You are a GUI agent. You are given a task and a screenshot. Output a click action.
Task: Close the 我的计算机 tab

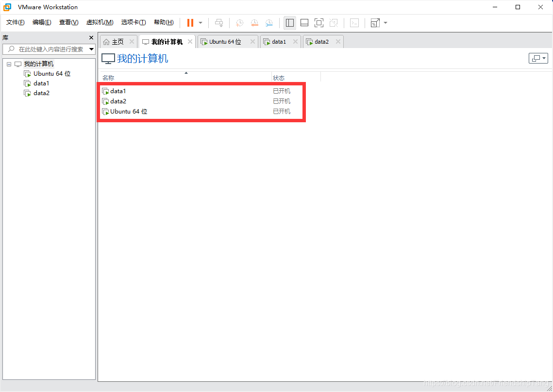190,42
